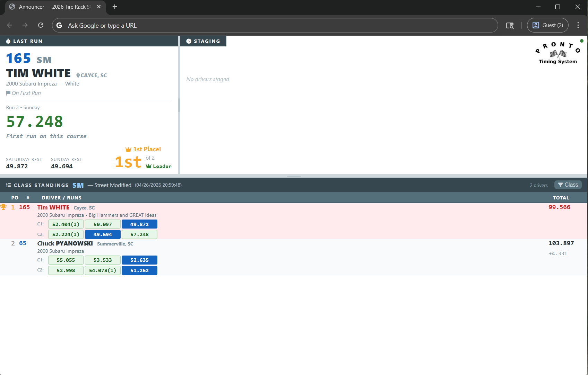Click the class standings list icon

pyautogui.click(x=9, y=185)
